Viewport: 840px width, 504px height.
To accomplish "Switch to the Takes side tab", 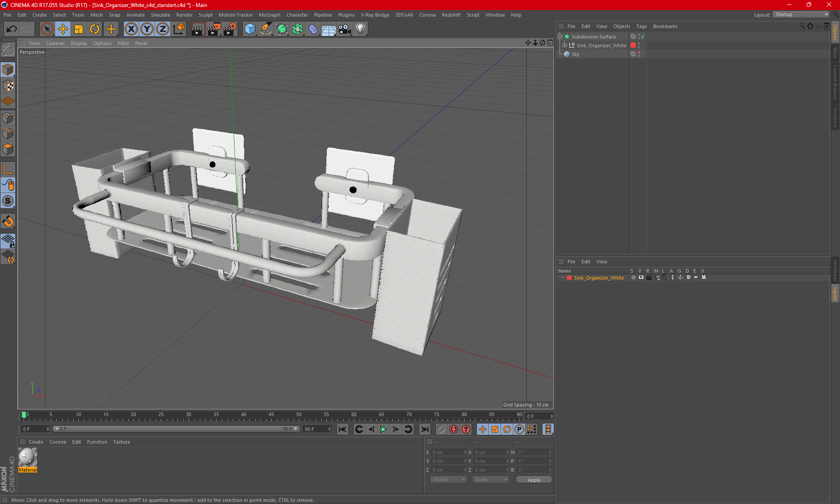I will tap(835, 53).
